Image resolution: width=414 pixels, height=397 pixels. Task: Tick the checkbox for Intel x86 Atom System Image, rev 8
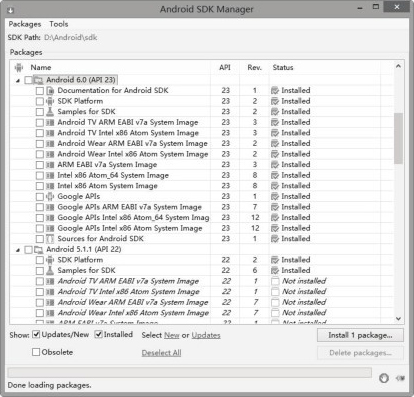click(40, 186)
